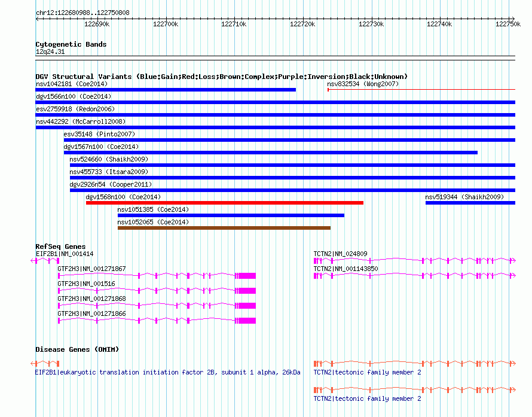Image resolution: width=532 pixels, height=417 pixels.
Task: Select the dgv2926n54 (Cooper2011) variant label
Action: [111, 184]
